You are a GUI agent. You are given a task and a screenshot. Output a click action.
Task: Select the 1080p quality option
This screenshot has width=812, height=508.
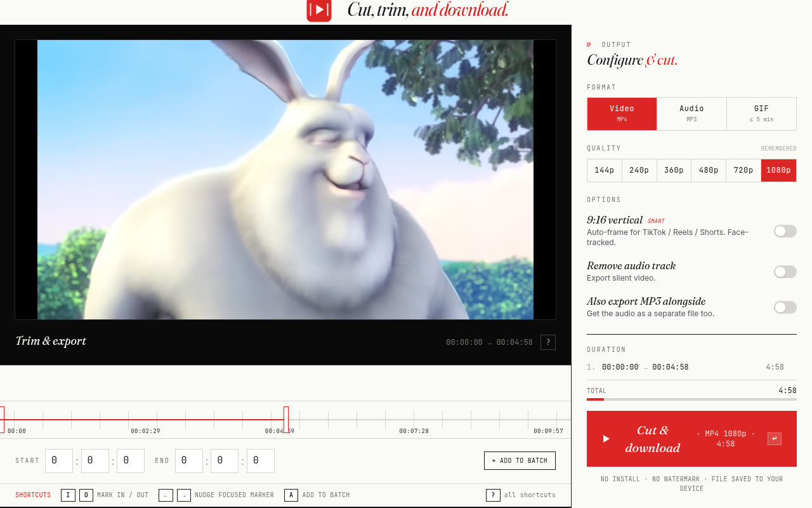click(x=778, y=170)
